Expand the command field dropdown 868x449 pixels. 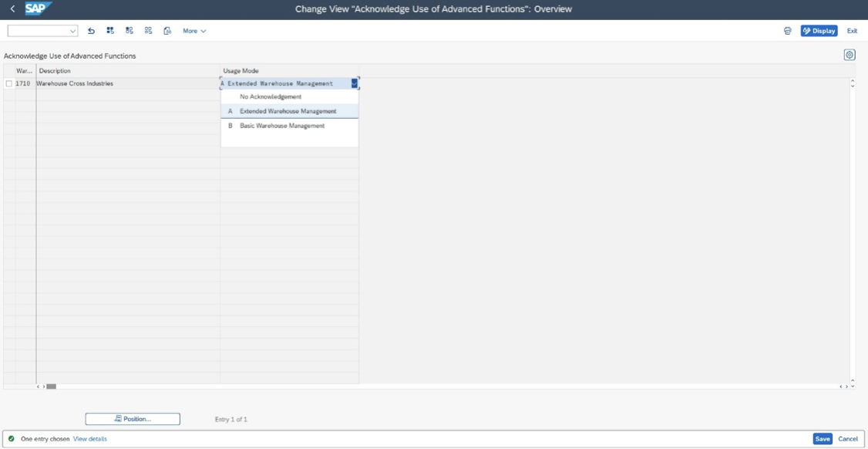point(73,31)
